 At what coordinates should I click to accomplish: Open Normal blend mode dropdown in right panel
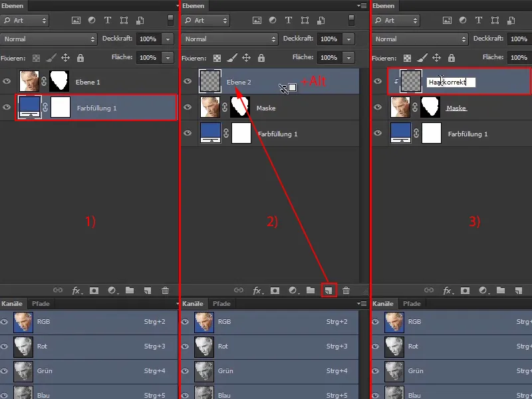[420, 39]
